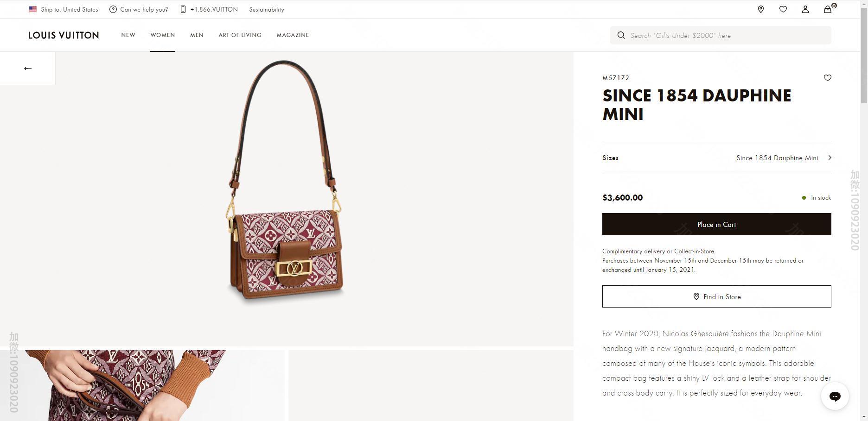Screen dimensions: 868x421
Task: Open wishlist heart in top bar
Action: (x=783, y=9)
